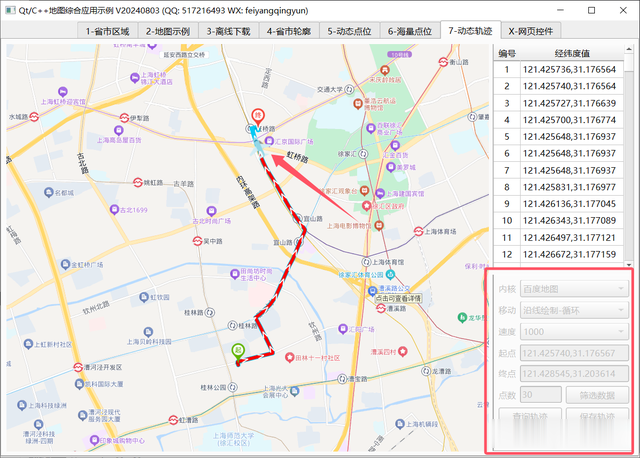Click the 上海体育场 metro station icon
The height and width of the screenshot is (458, 640).
[418, 231]
